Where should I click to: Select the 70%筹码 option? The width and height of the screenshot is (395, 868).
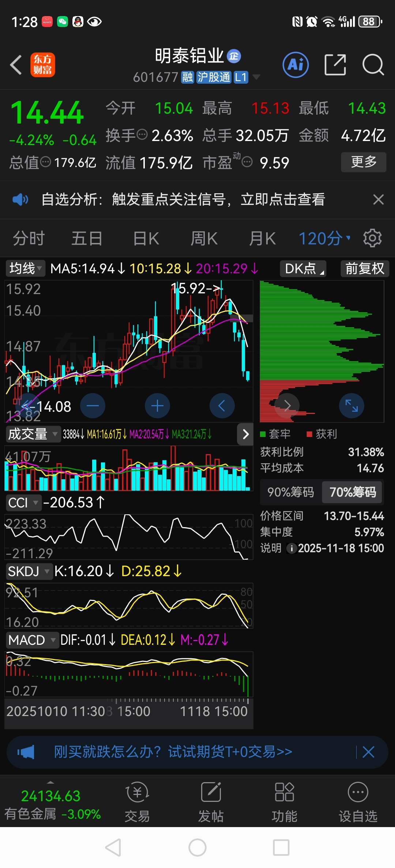click(x=353, y=492)
